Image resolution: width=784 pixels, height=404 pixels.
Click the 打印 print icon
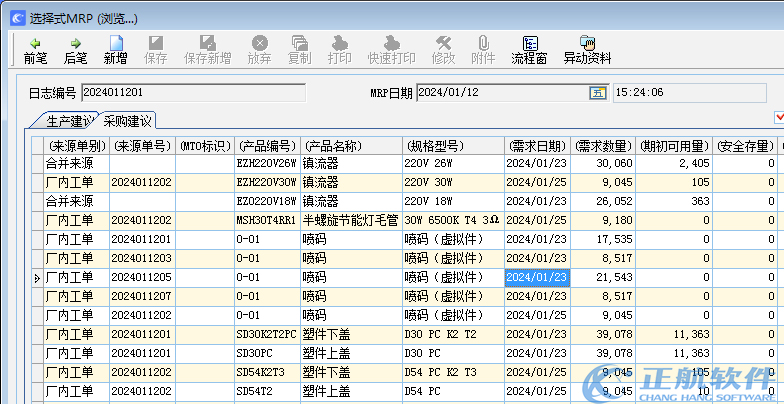coord(340,49)
